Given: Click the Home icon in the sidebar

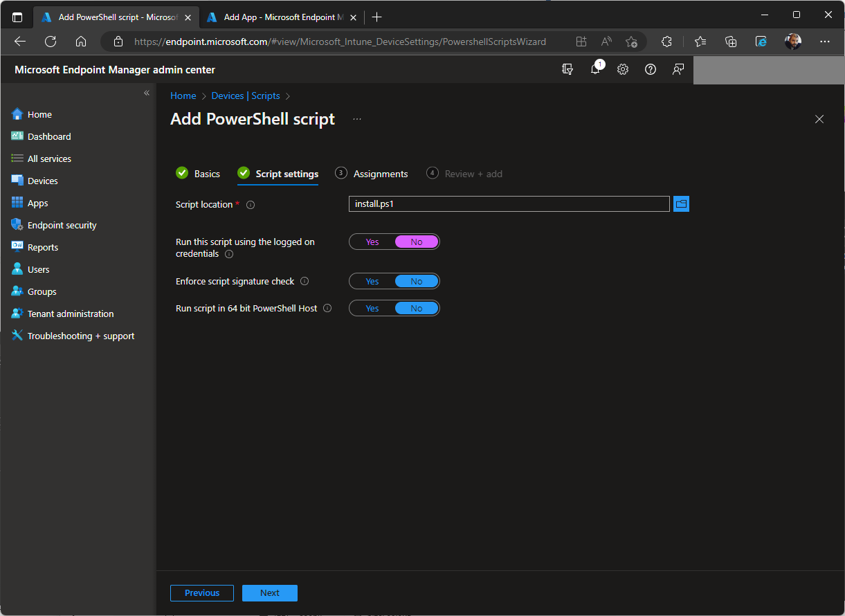Looking at the screenshot, I should tap(17, 114).
